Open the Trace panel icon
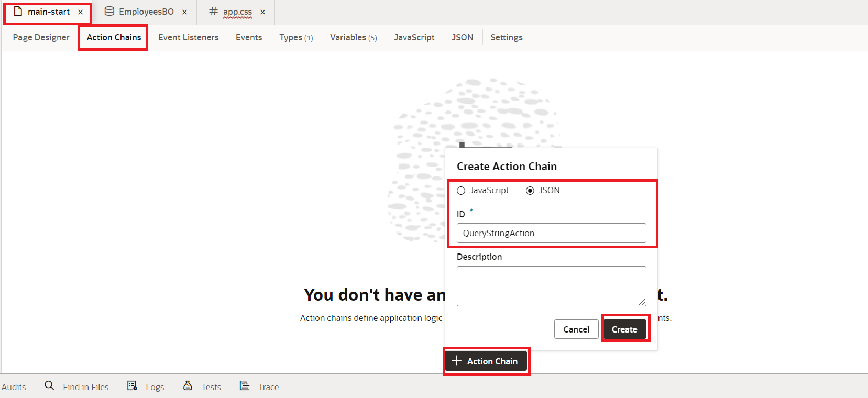 [x=245, y=386]
